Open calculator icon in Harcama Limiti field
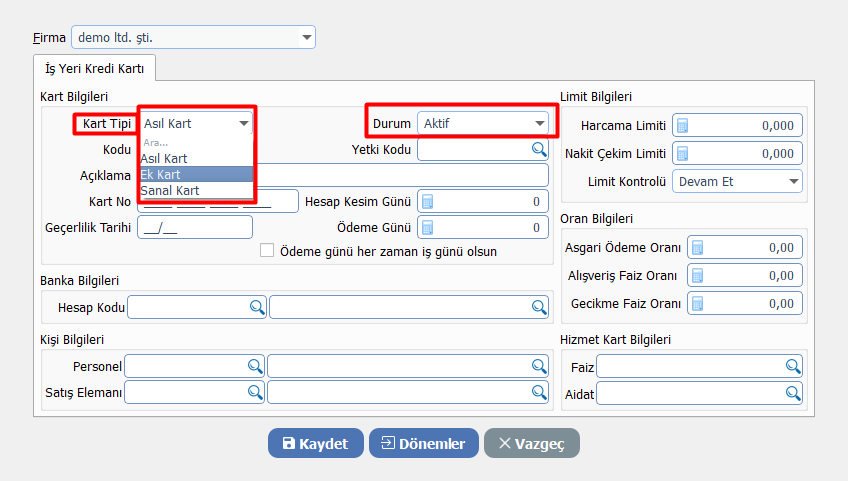The image size is (848, 481). [684, 126]
